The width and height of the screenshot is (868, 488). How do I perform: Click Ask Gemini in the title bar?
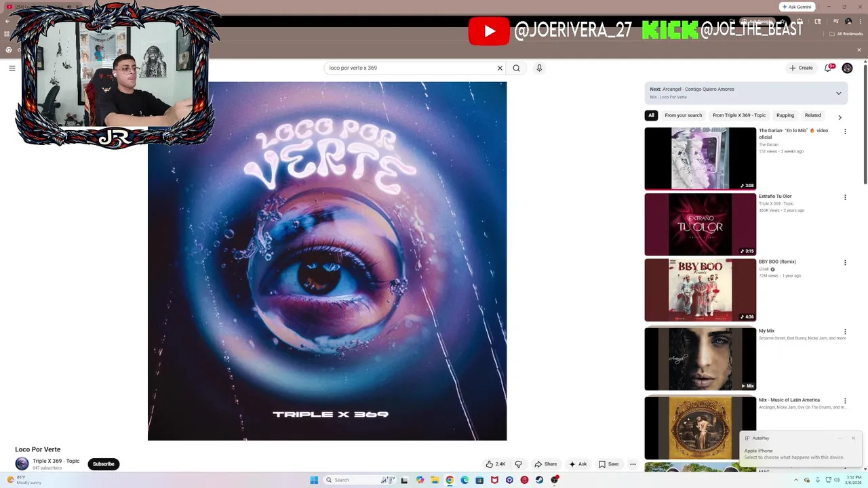[x=797, y=7]
